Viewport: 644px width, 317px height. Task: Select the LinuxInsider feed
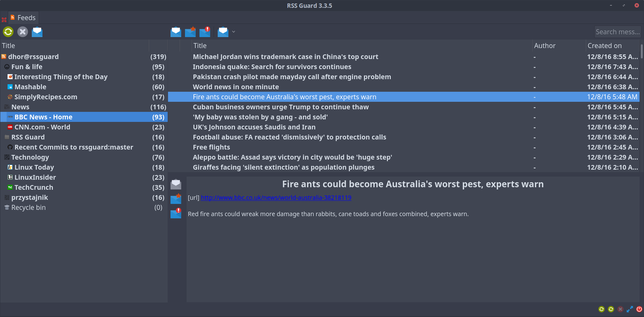[x=84, y=177]
